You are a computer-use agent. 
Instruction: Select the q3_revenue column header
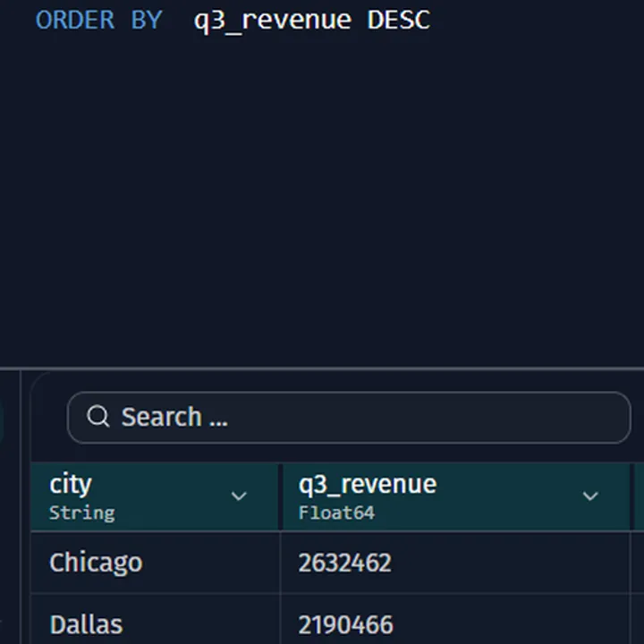point(456,496)
